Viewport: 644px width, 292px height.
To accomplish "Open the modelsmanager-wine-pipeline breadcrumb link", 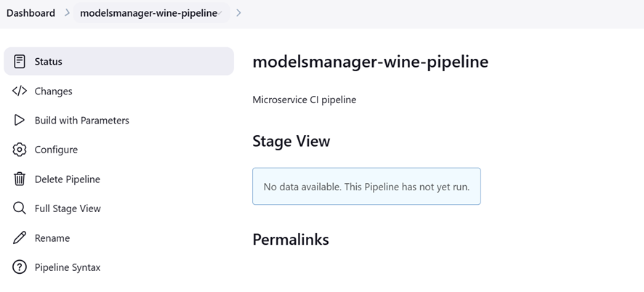I will [148, 13].
